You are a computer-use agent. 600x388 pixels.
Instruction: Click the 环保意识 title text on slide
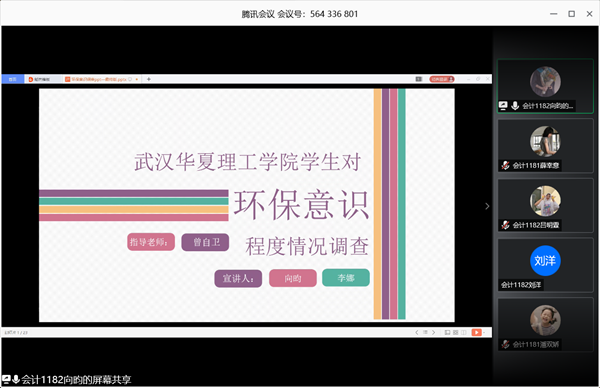302,205
